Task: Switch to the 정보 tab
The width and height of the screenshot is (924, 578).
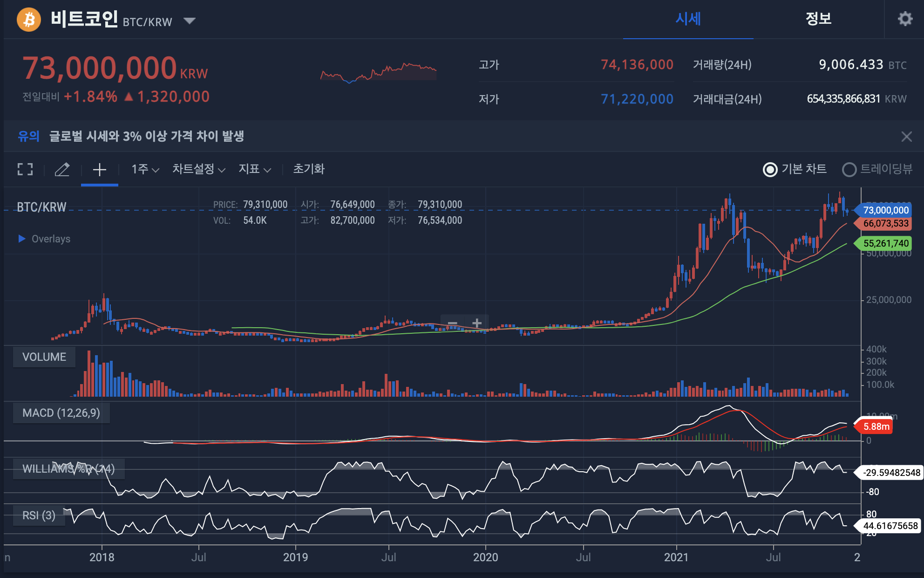Action: click(818, 19)
